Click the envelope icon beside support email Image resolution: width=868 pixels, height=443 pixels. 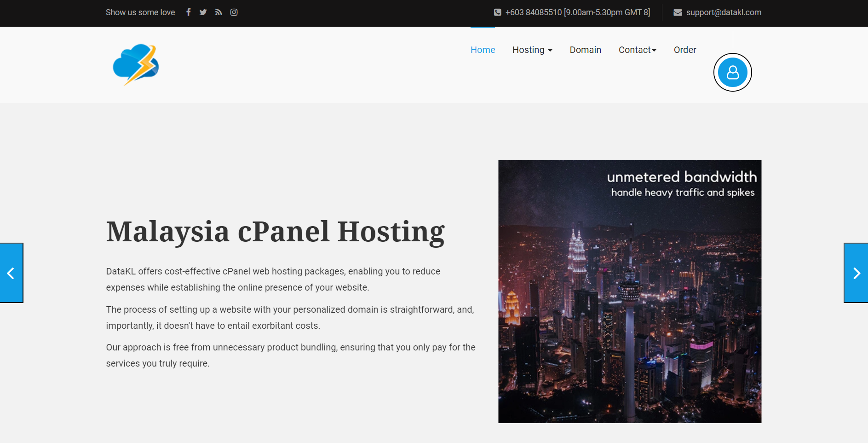click(x=678, y=12)
